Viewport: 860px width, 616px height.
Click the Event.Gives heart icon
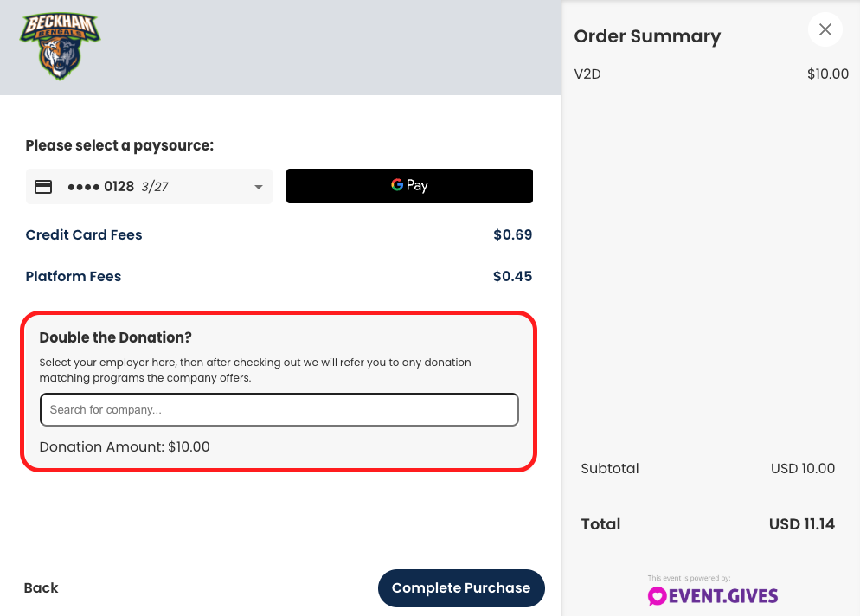click(657, 596)
